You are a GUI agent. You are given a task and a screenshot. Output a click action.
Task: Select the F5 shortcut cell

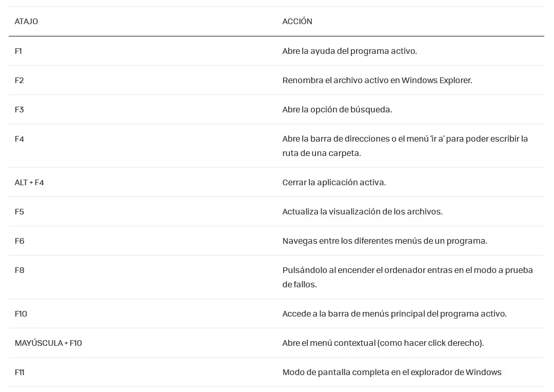[x=19, y=211]
